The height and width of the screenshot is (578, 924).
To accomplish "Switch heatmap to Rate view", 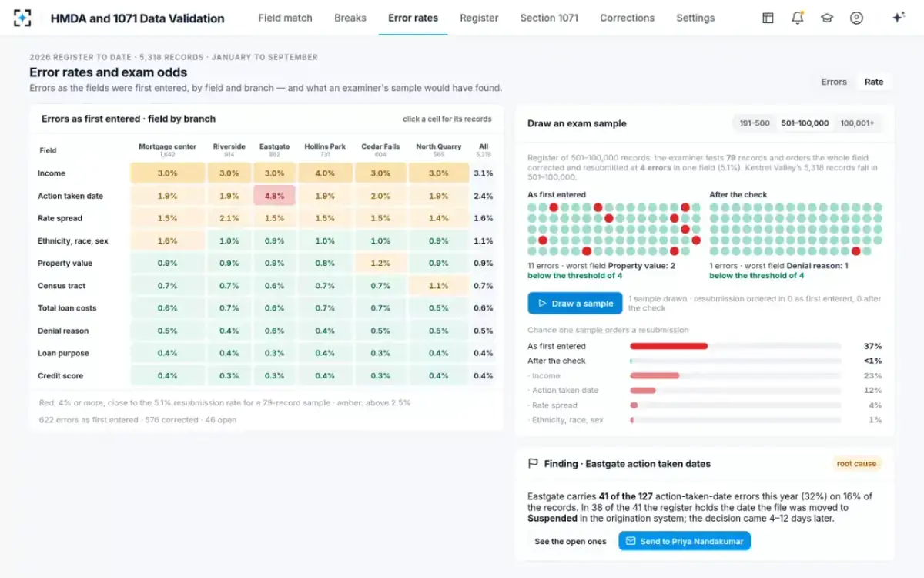I will 874,82.
